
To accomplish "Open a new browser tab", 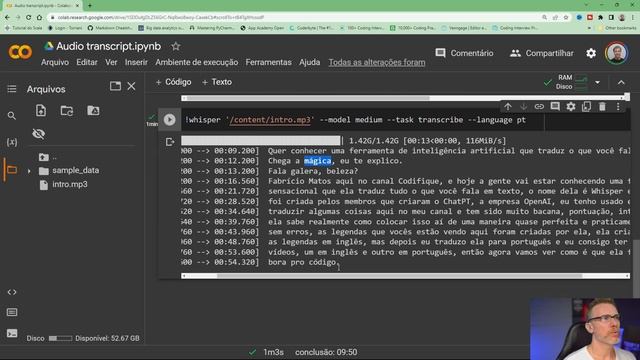I will 89,5.
